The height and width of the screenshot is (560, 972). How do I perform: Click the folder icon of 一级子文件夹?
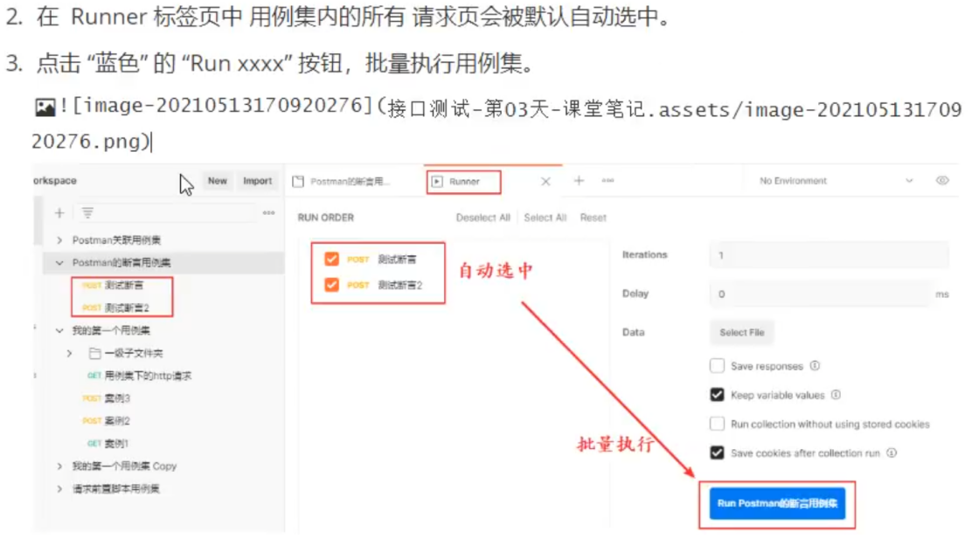(95, 353)
